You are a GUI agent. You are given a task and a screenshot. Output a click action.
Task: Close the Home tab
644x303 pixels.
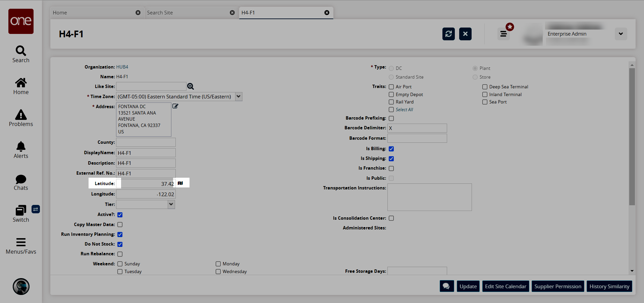click(x=138, y=13)
